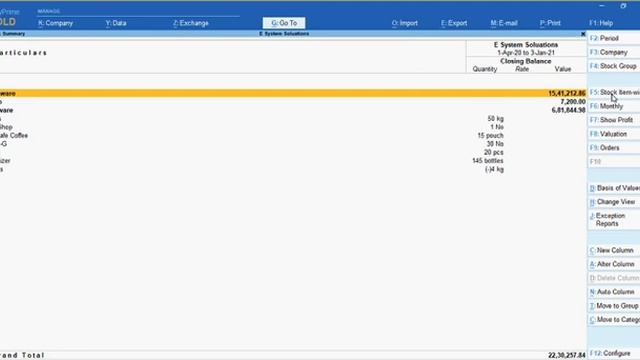The height and width of the screenshot is (360, 640).
Task: Open the Z: Exchange menu
Action: [191, 23]
